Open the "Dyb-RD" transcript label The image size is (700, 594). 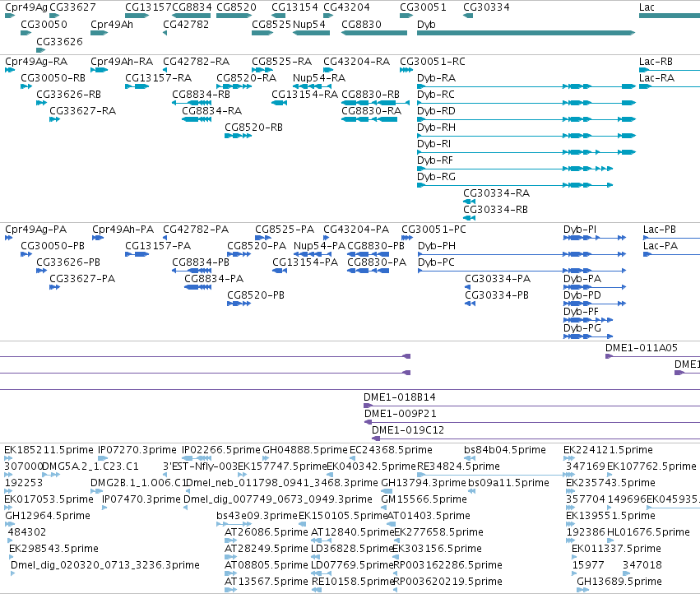(x=436, y=111)
